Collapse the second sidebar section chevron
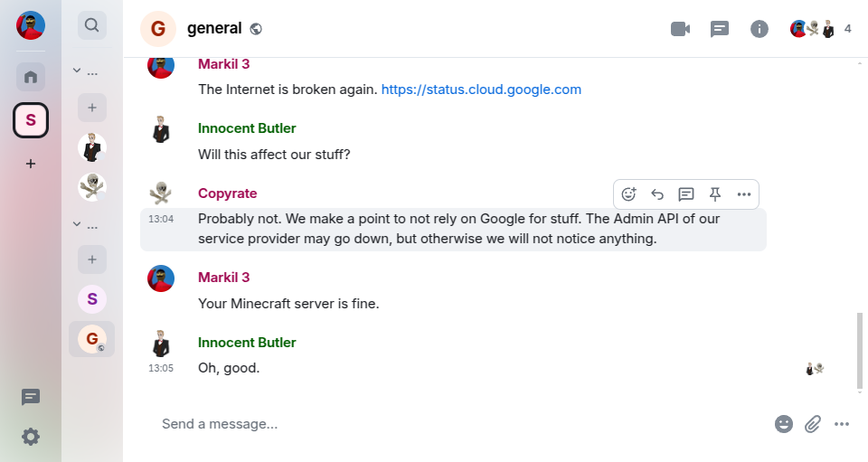 [x=78, y=223]
